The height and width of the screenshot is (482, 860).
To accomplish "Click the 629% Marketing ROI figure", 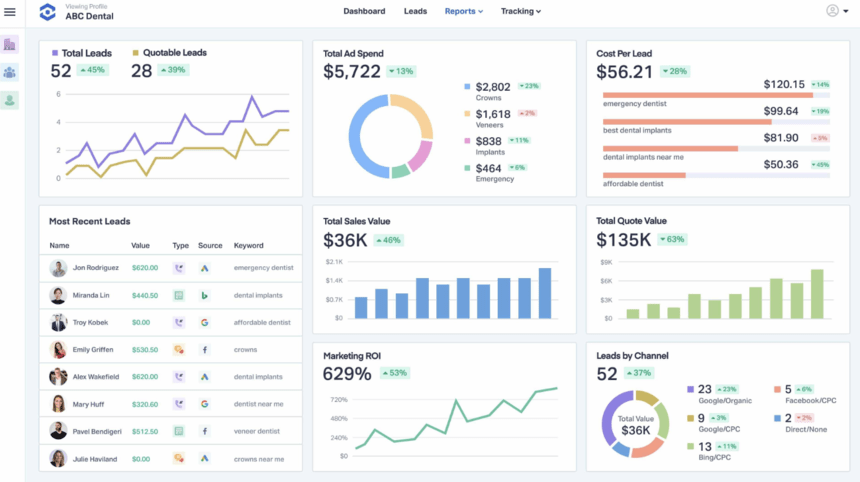I will (x=347, y=374).
